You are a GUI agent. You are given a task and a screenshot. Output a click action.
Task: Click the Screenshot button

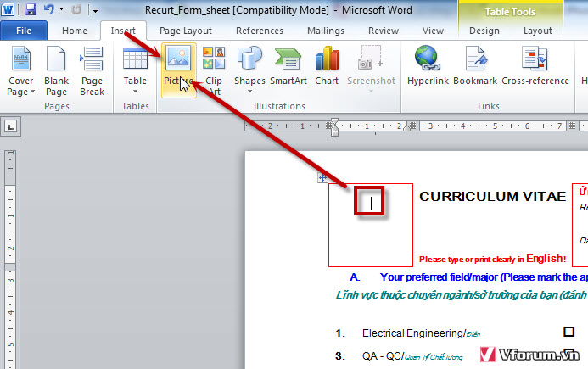pyautogui.click(x=371, y=70)
